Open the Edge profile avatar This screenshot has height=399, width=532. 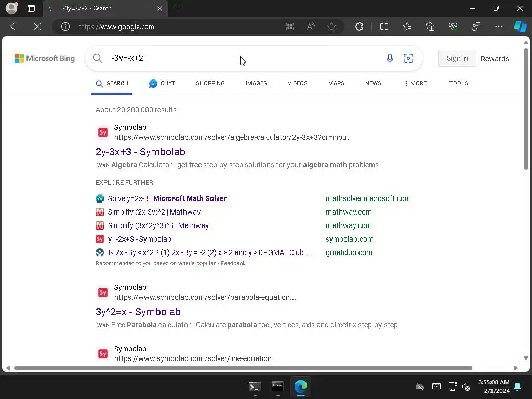click(11, 8)
